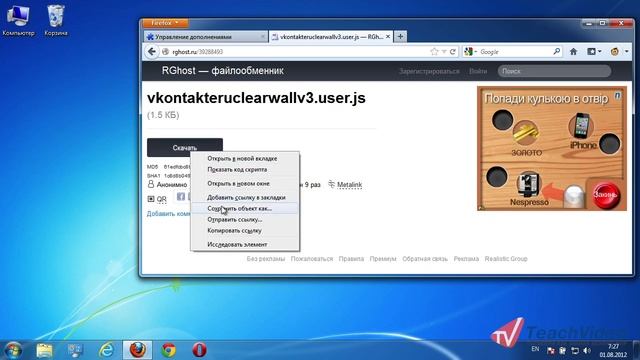Click the Action Center flag tray icon
This screenshot has width=640, height=360.
tap(551, 351)
